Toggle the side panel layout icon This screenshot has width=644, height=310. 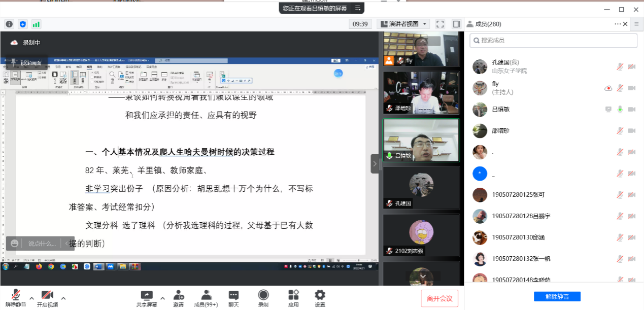click(x=456, y=24)
